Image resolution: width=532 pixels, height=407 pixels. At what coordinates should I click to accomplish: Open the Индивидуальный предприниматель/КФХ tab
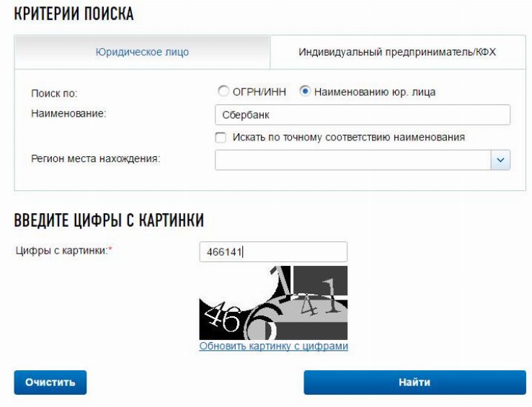pos(397,53)
